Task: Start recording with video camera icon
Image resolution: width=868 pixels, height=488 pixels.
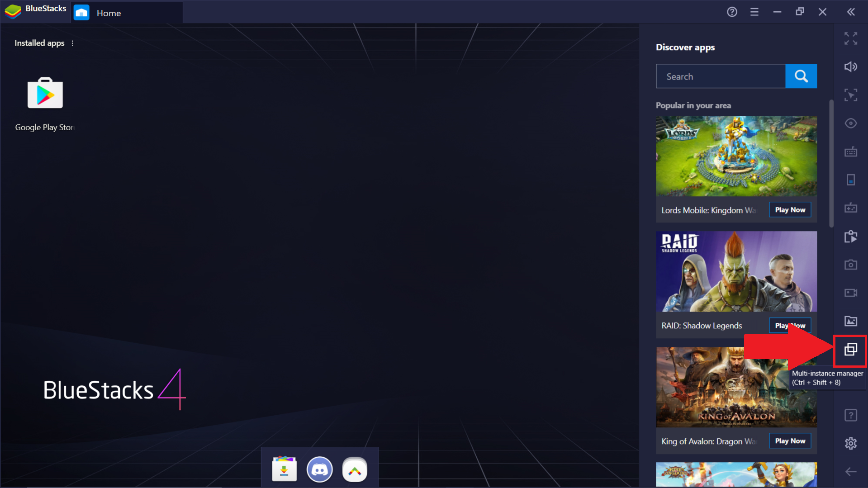Action: click(850, 293)
